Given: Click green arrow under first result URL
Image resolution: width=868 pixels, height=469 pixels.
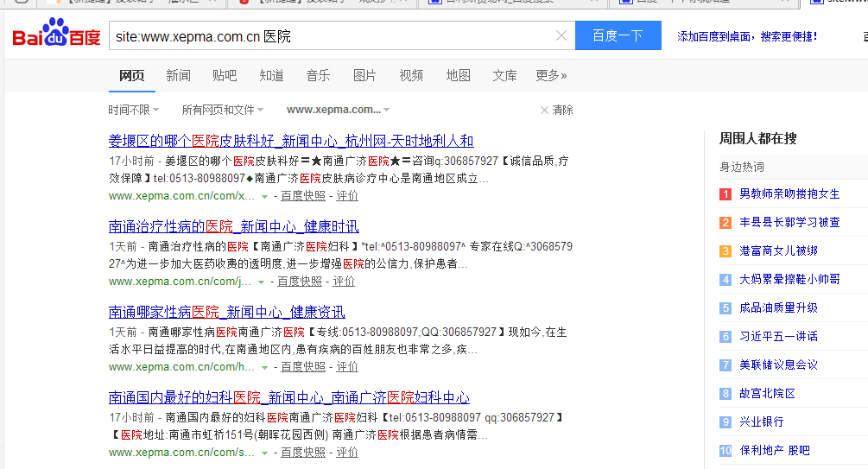Looking at the screenshot, I should 264,197.
